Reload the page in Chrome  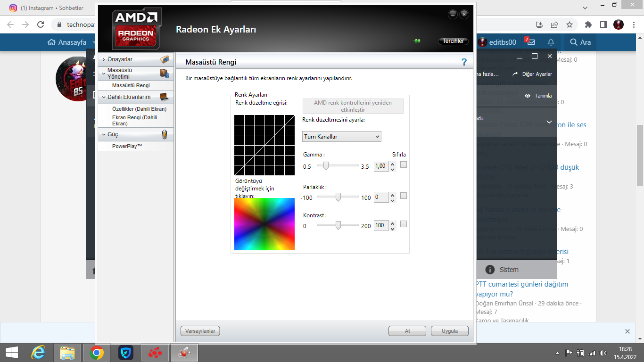click(x=41, y=25)
